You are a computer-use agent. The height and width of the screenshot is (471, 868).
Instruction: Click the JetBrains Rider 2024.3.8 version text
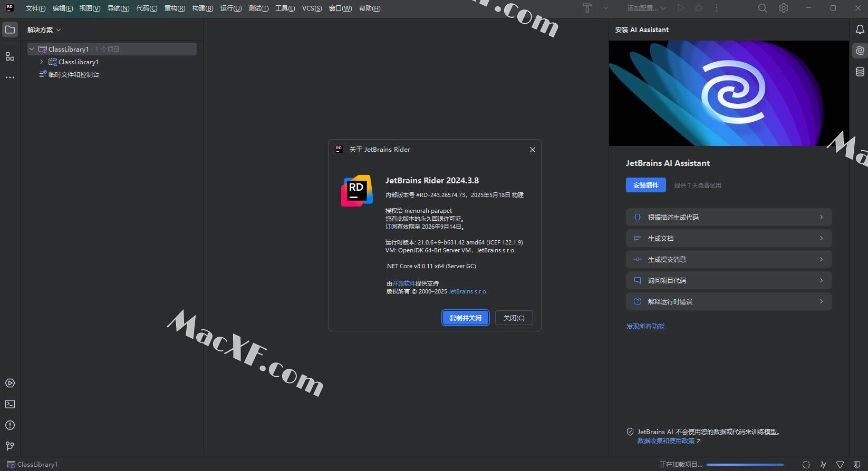coord(432,180)
